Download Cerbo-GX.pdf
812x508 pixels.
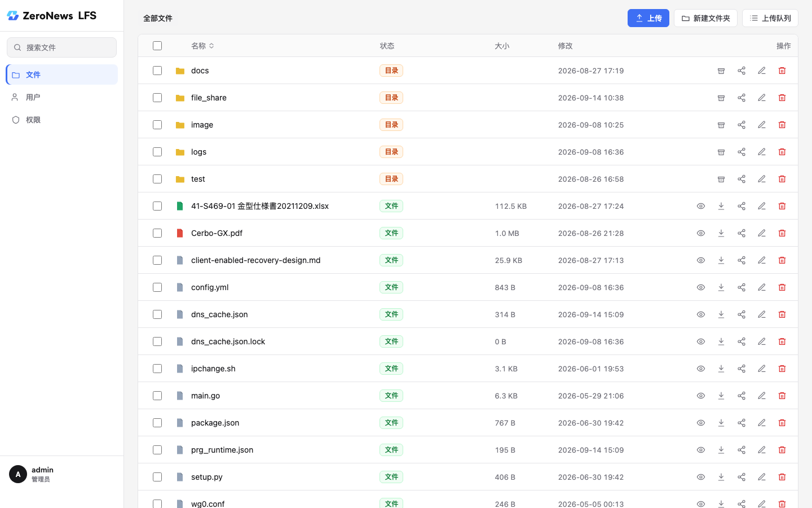[721, 233]
